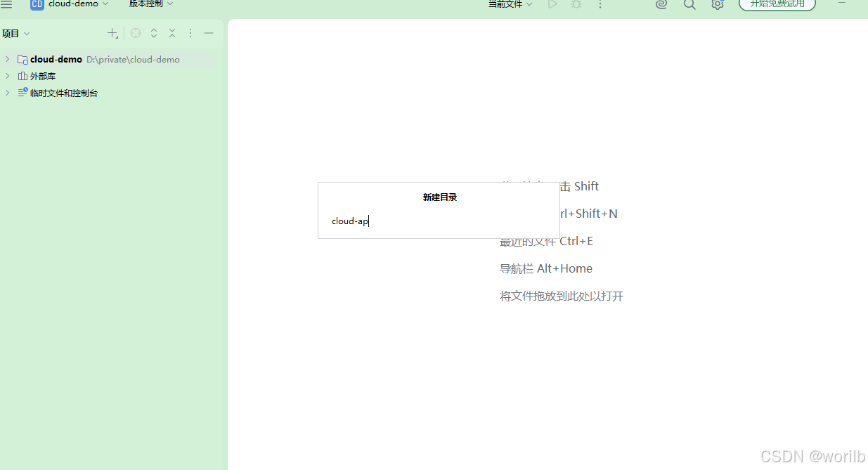Select the 外部库 tree item
The height and width of the screenshot is (470, 868).
point(43,76)
